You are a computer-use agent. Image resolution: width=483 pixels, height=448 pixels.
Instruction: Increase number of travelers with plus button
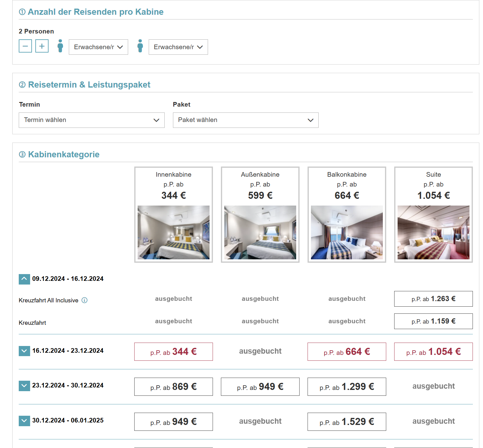tap(42, 46)
